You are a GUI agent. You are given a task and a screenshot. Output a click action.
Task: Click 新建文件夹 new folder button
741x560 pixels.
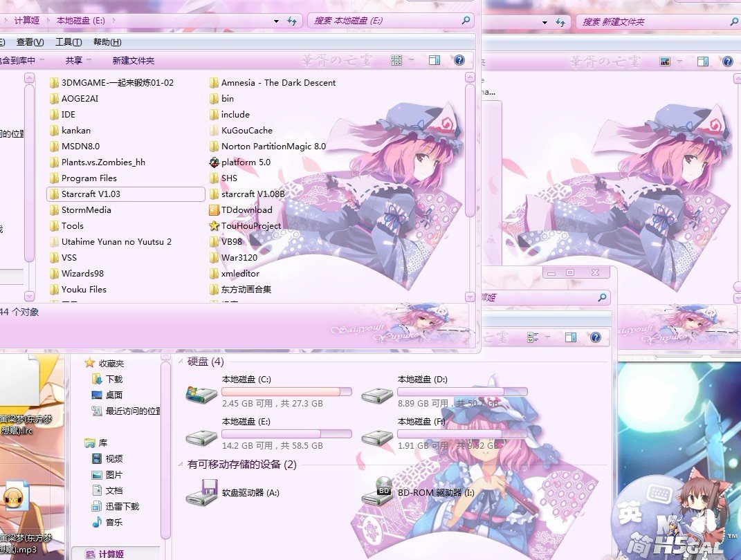coord(134,60)
